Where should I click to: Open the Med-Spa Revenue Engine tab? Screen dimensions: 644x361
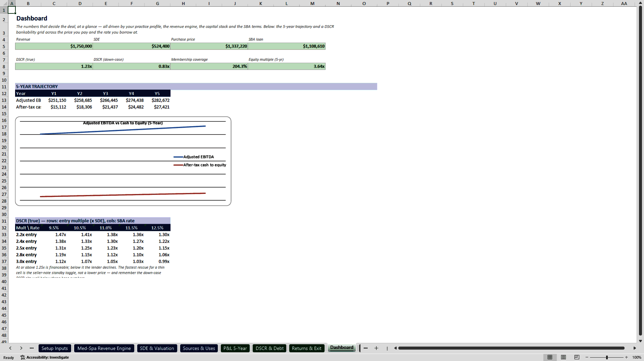[x=104, y=348]
